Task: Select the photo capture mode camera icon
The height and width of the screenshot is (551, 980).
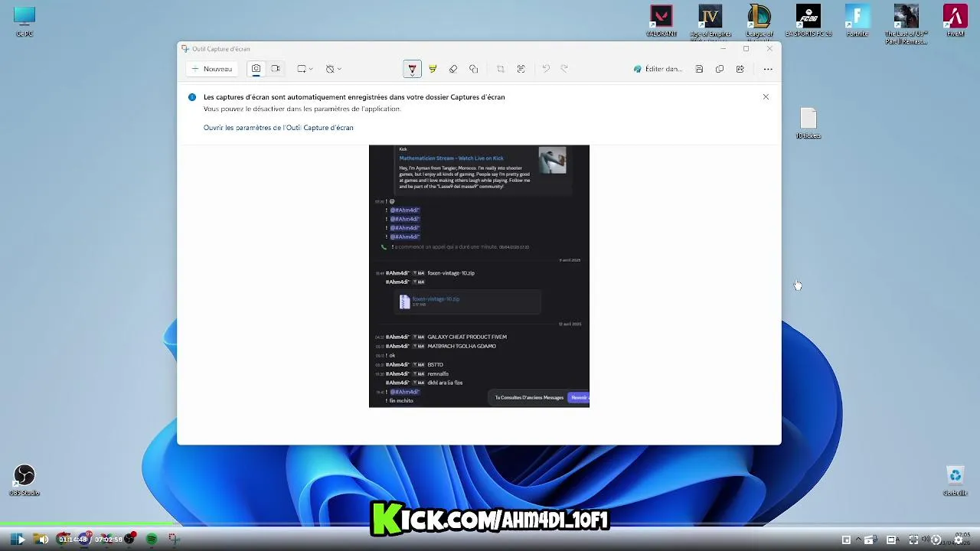Action: (x=256, y=69)
